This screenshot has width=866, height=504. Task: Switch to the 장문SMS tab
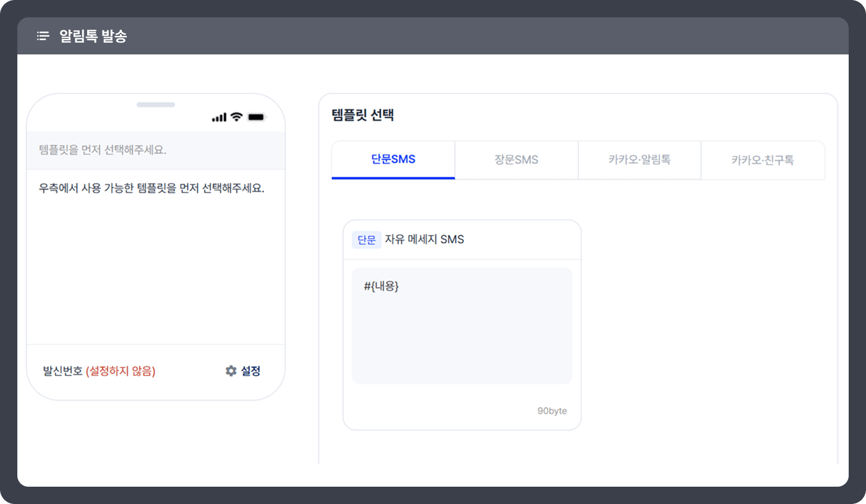pyautogui.click(x=516, y=160)
